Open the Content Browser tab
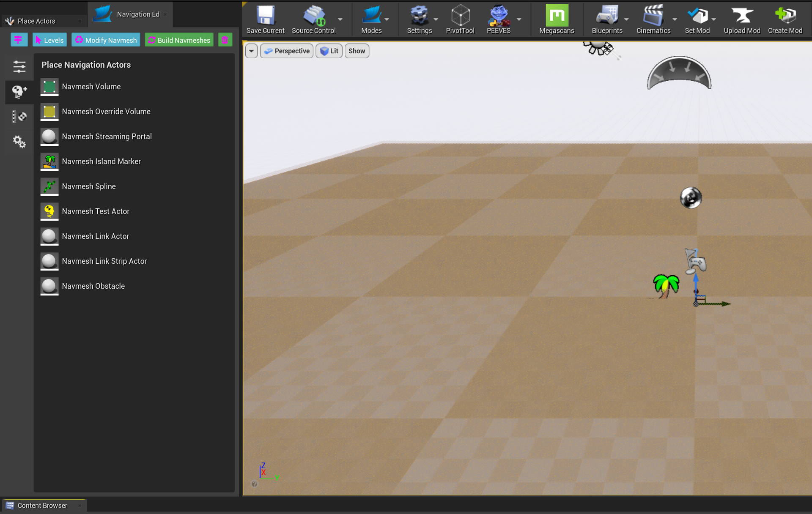 (42, 506)
